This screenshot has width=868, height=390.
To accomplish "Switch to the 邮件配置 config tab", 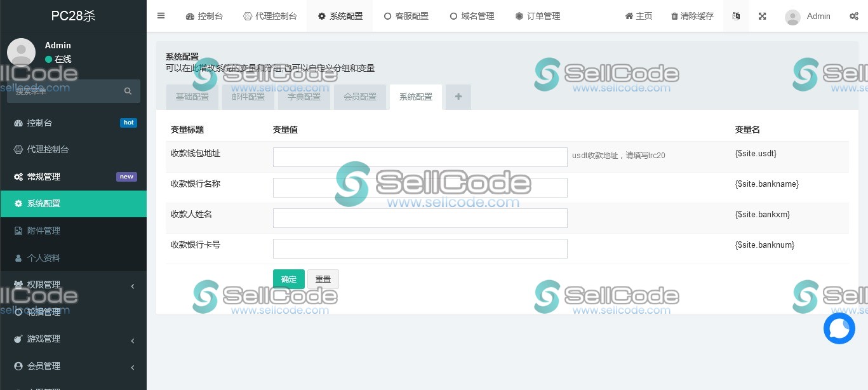I will click(x=248, y=97).
